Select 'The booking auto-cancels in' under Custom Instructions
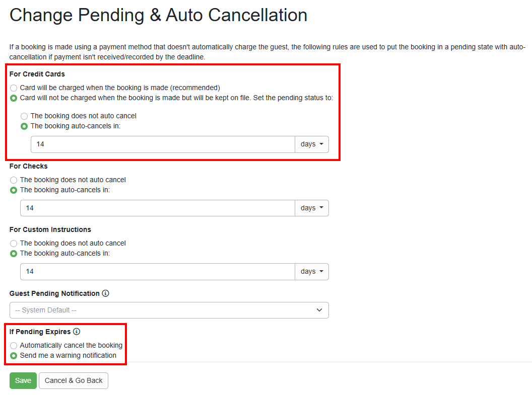Viewport: 532px width, 395px height. click(14, 253)
